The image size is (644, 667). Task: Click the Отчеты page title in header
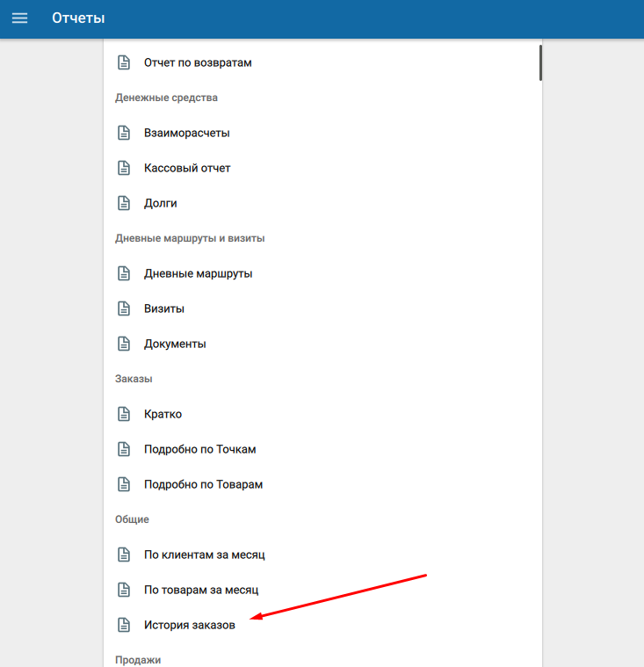click(78, 18)
